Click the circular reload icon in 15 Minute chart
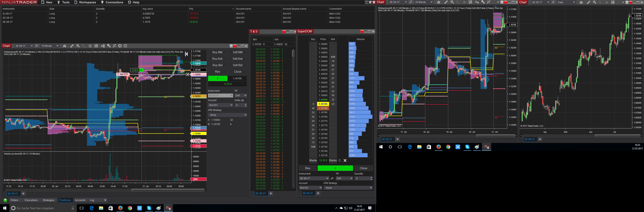Image resolution: width=644 pixels, height=212 pixels. click(120, 46)
